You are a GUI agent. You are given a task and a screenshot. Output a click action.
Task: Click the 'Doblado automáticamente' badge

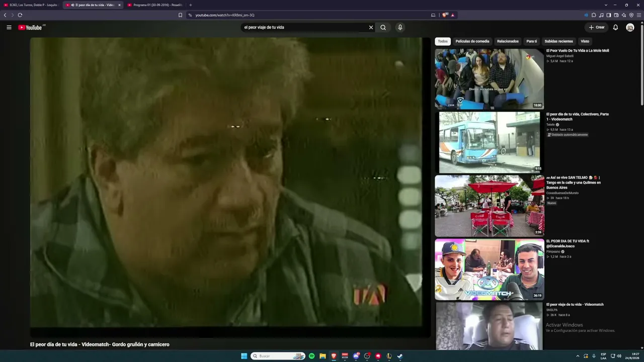[x=568, y=135]
